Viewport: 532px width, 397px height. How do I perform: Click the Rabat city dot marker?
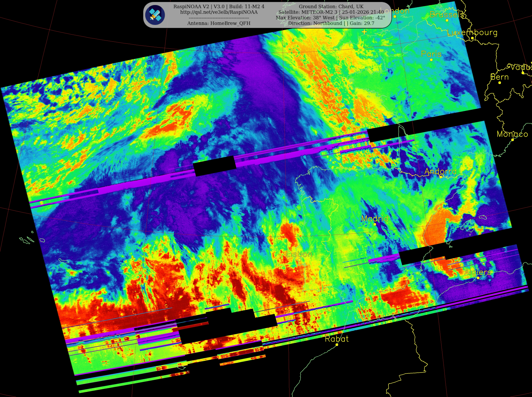337,345
